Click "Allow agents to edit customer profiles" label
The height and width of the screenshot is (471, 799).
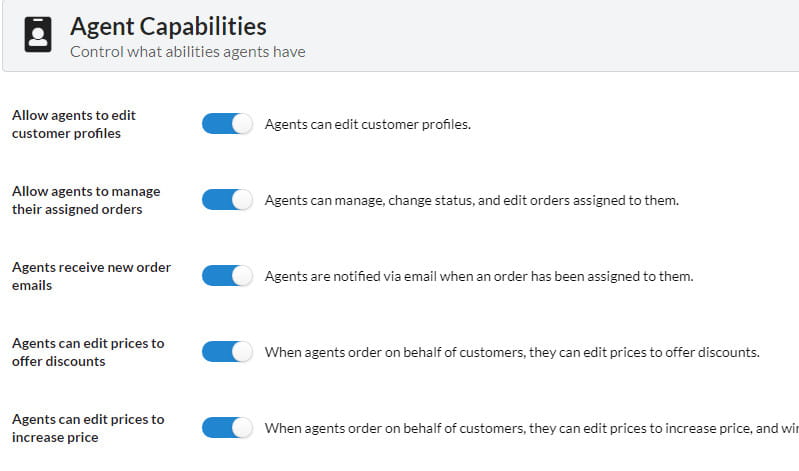[74, 124]
